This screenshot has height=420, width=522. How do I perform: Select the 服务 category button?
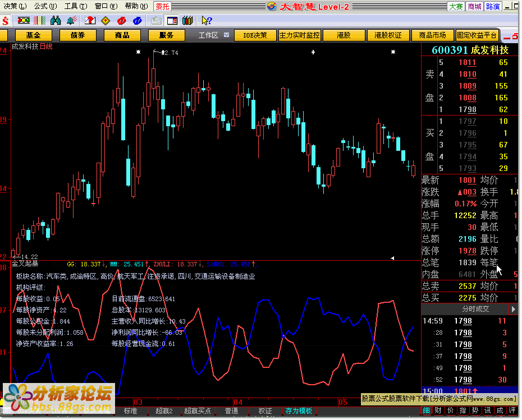tap(166, 35)
